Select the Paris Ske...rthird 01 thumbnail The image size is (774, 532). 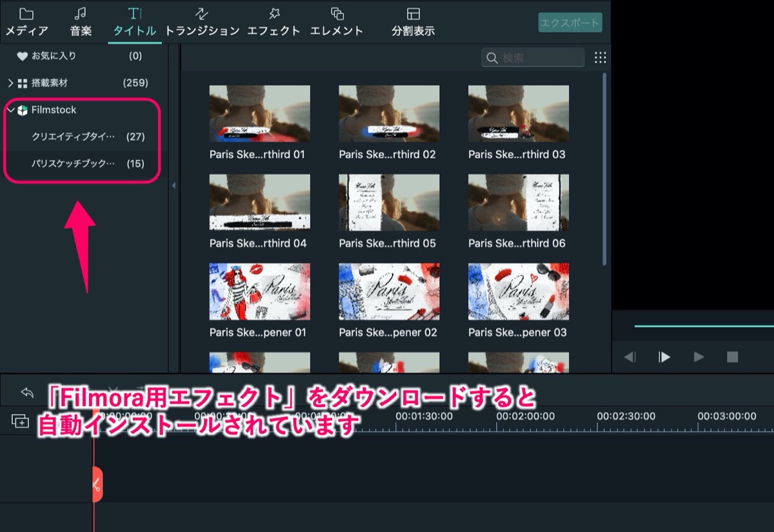(259, 113)
